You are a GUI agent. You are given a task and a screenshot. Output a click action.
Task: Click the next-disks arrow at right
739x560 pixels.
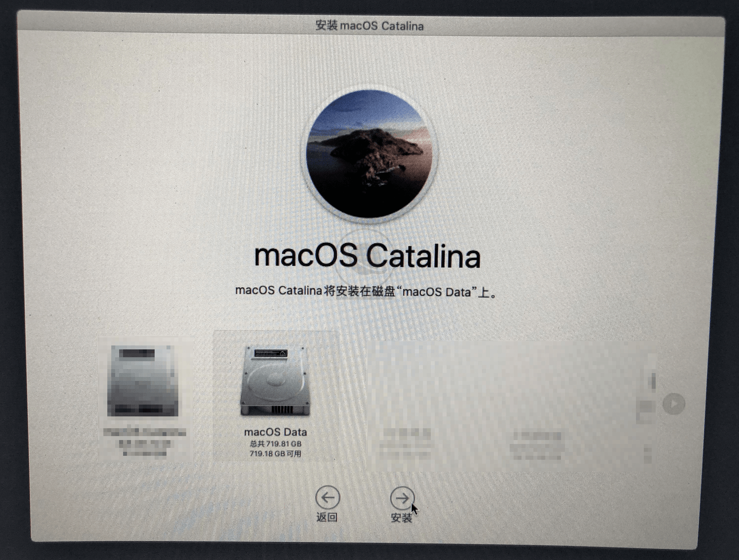(674, 404)
